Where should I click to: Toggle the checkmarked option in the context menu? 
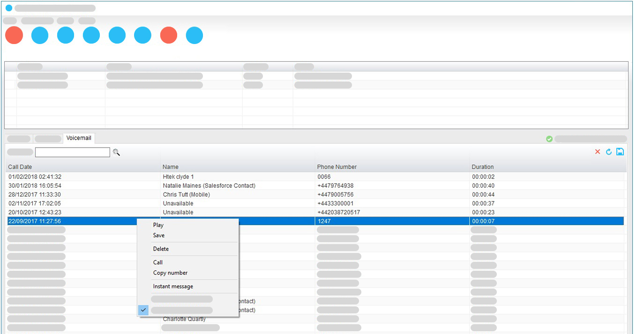[x=188, y=310]
